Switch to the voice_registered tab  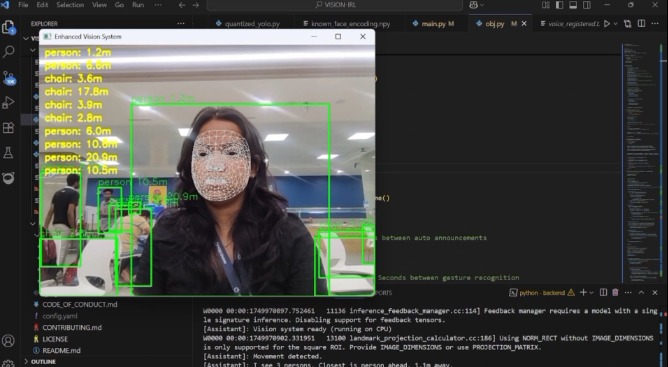click(x=570, y=24)
